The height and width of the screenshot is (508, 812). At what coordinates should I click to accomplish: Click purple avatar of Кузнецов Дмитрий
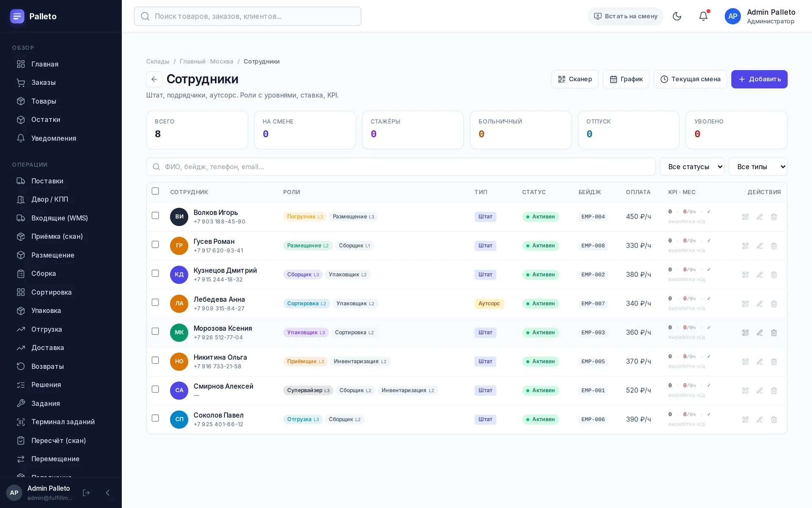coord(179,275)
